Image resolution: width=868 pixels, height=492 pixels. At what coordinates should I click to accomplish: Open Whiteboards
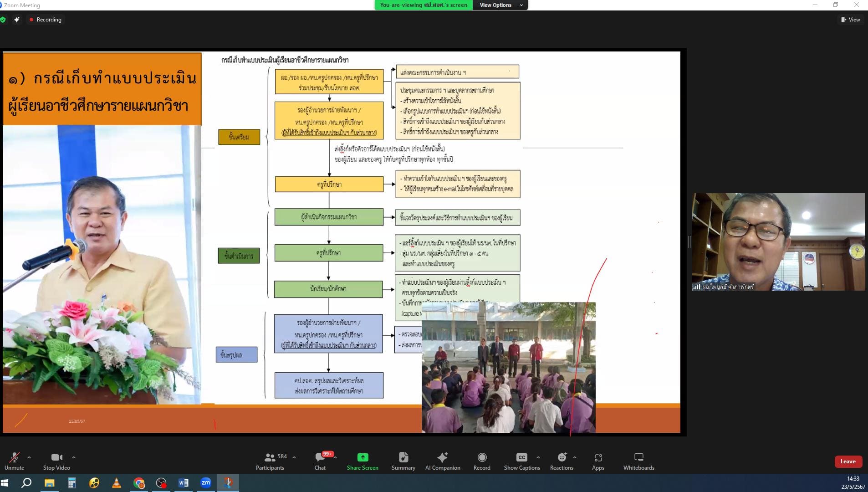point(638,461)
